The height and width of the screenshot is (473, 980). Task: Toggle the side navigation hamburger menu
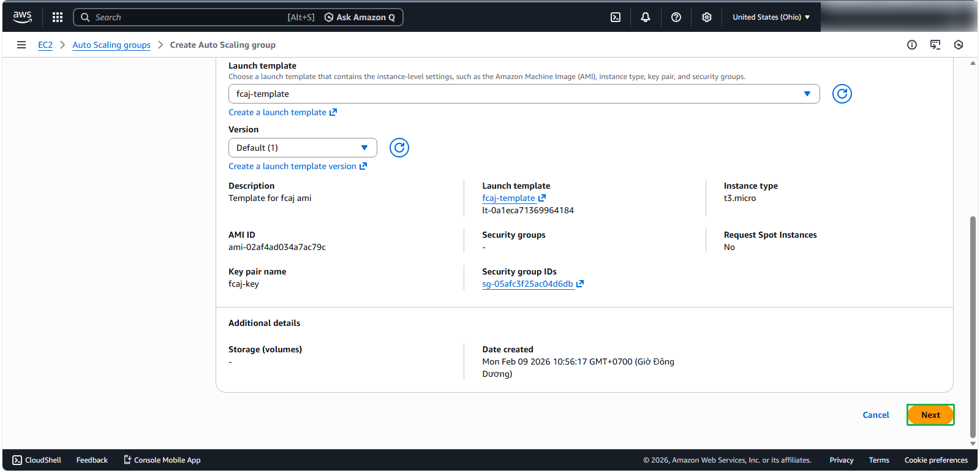pyautogui.click(x=21, y=45)
